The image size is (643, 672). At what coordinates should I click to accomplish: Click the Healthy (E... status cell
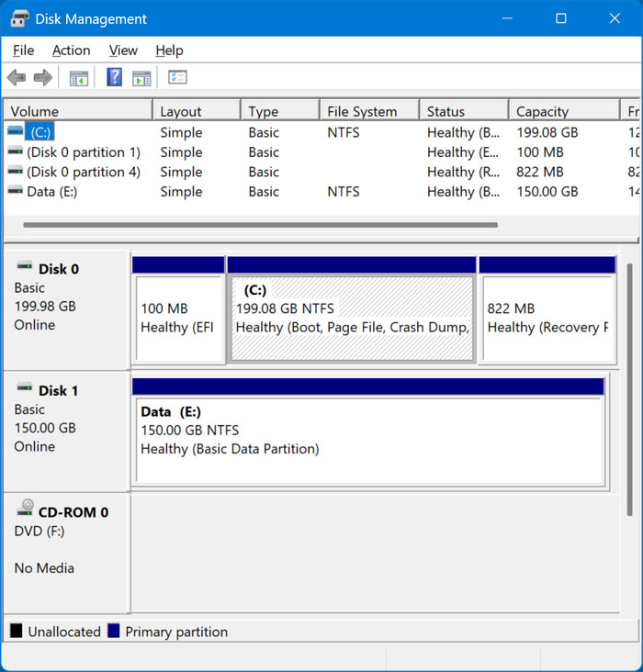[x=463, y=152]
